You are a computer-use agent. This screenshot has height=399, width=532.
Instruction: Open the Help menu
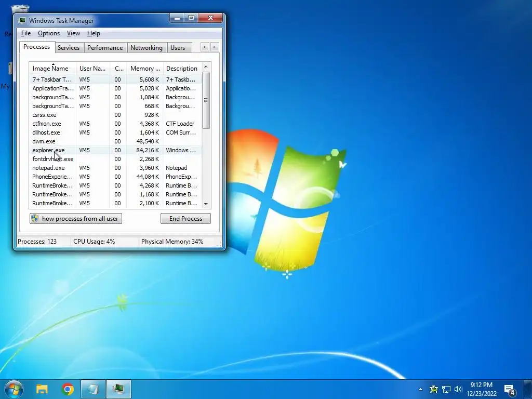click(x=94, y=33)
